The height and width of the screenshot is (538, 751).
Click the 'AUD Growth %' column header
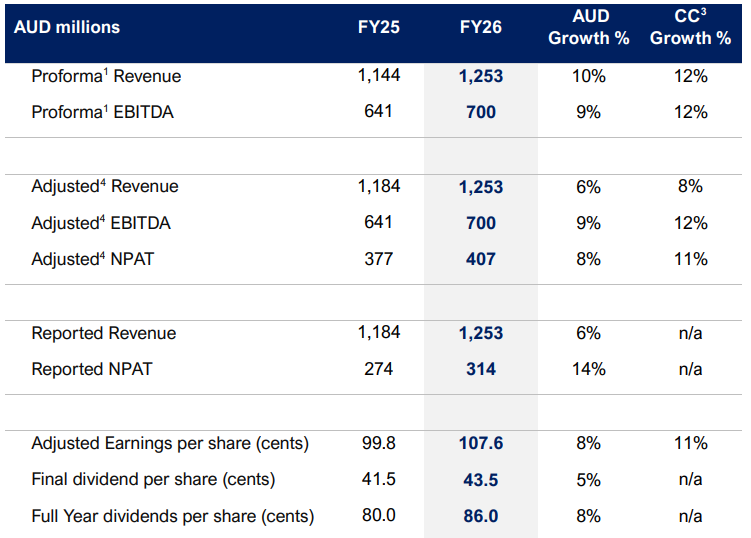589,27
